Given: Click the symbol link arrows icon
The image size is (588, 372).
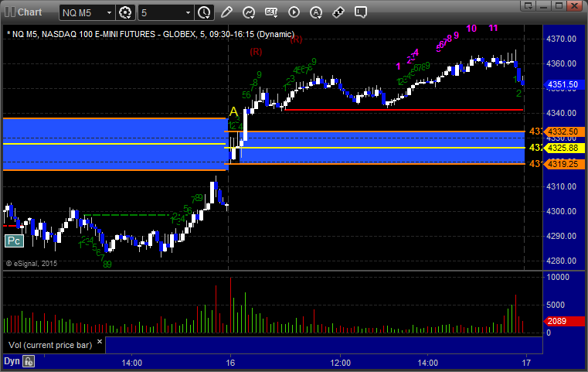Looking at the screenshot, I should point(338,12).
